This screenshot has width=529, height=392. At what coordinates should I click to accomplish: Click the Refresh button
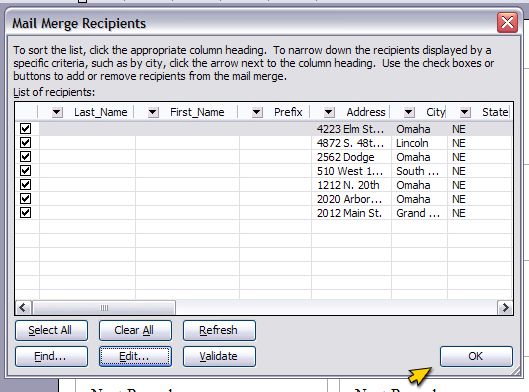pos(219,330)
